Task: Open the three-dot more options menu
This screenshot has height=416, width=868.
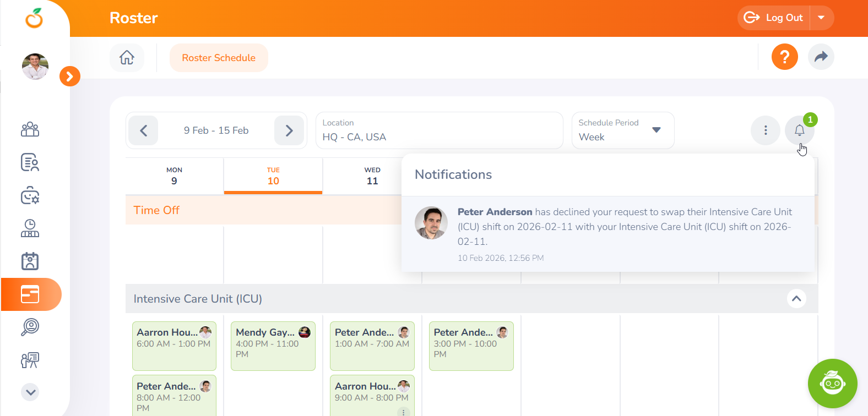Action: 765,130
